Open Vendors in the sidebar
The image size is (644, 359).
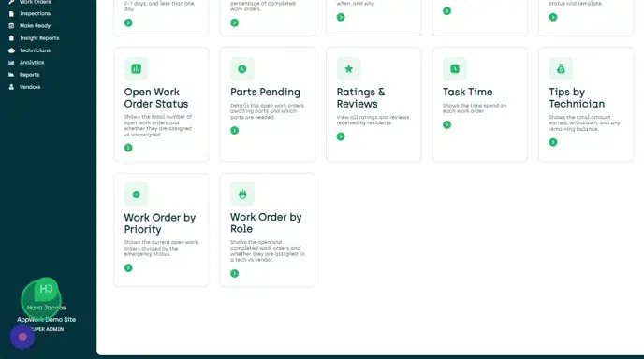click(30, 87)
